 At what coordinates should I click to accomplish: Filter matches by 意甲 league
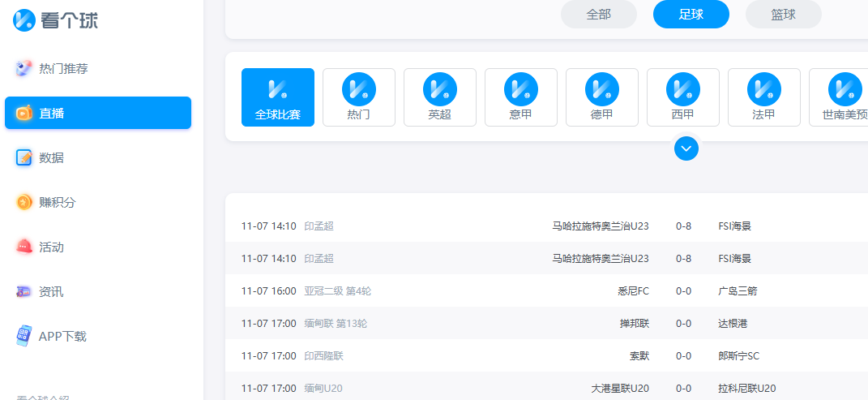click(521, 97)
